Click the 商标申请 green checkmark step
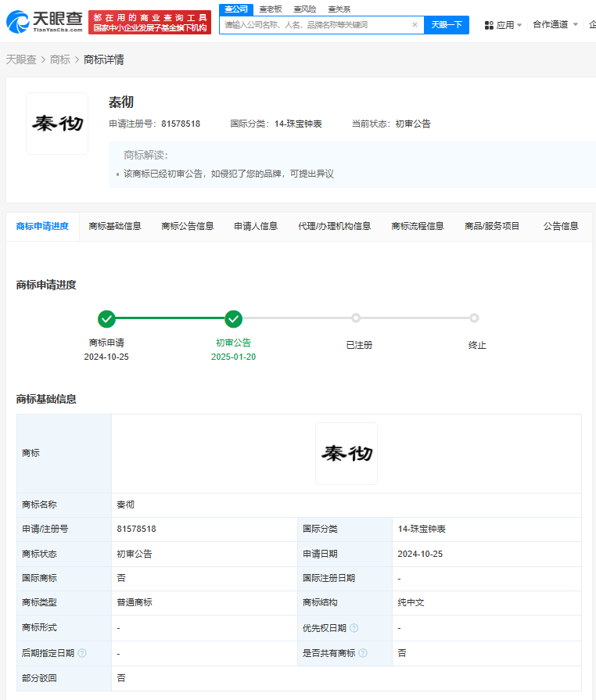This screenshot has height=700, width=596. pos(106,318)
